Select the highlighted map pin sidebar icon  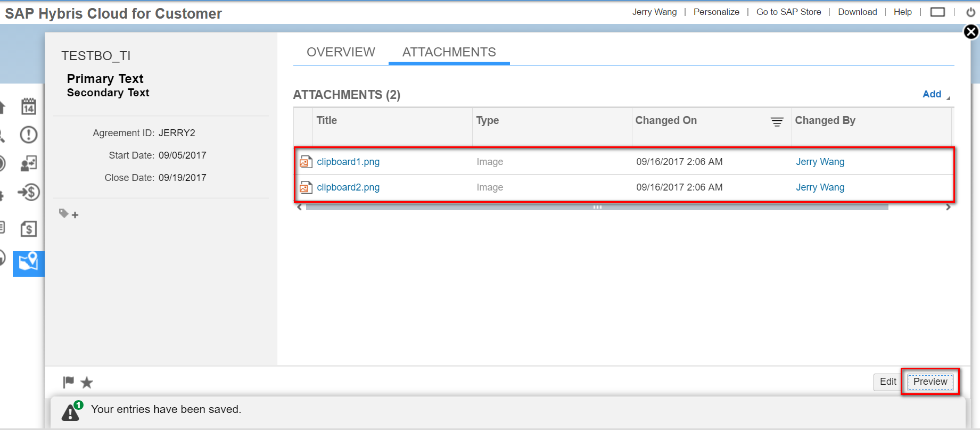[29, 263]
